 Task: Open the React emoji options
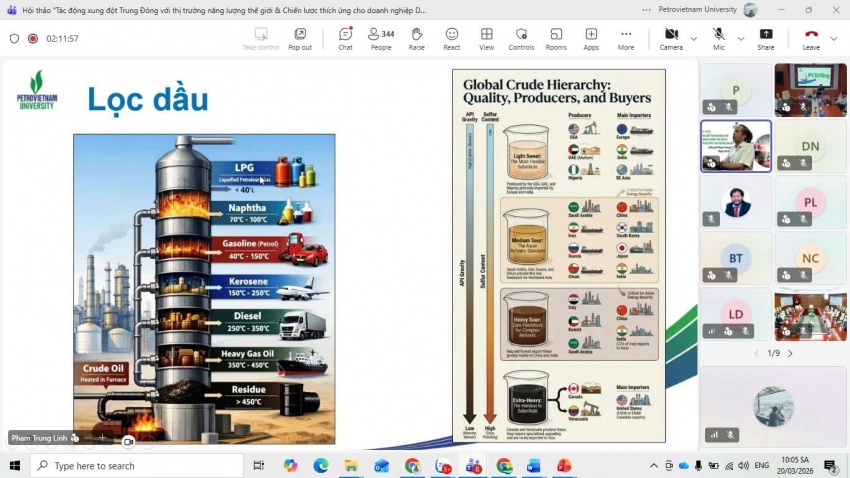pos(451,39)
